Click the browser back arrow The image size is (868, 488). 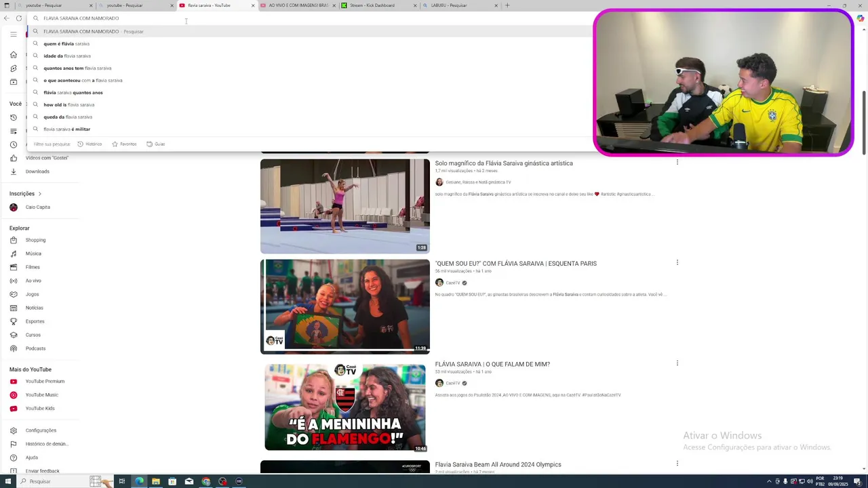(x=6, y=18)
